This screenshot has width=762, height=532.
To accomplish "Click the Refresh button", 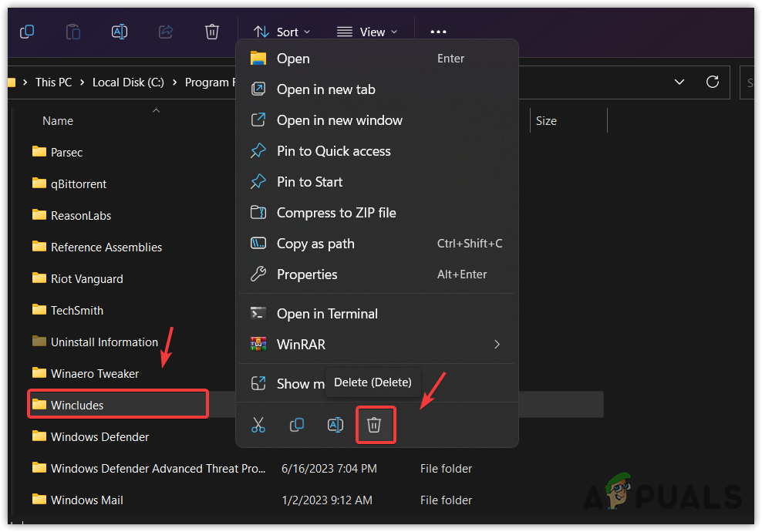I will (713, 82).
